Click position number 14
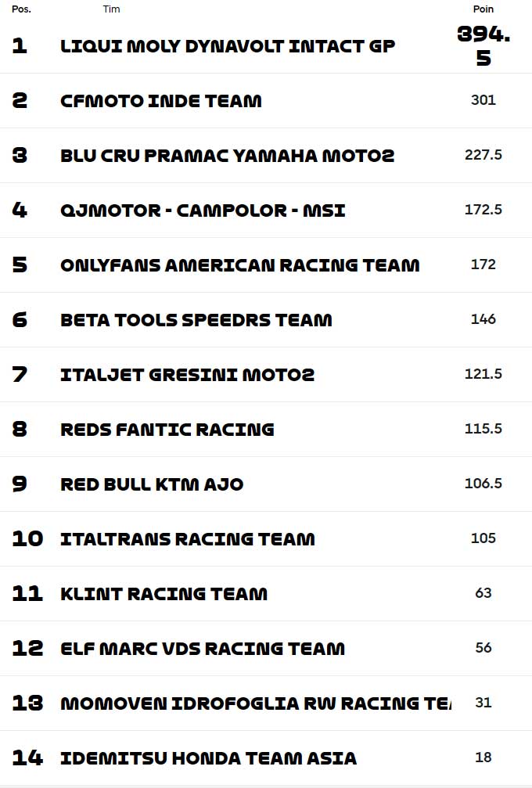The height and width of the screenshot is (788, 532). point(27,757)
